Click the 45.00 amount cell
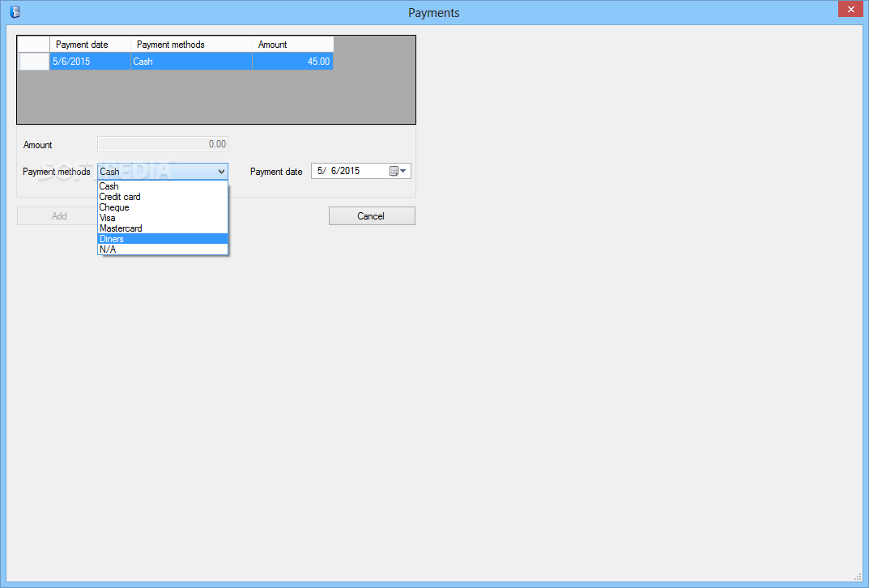 pos(292,62)
